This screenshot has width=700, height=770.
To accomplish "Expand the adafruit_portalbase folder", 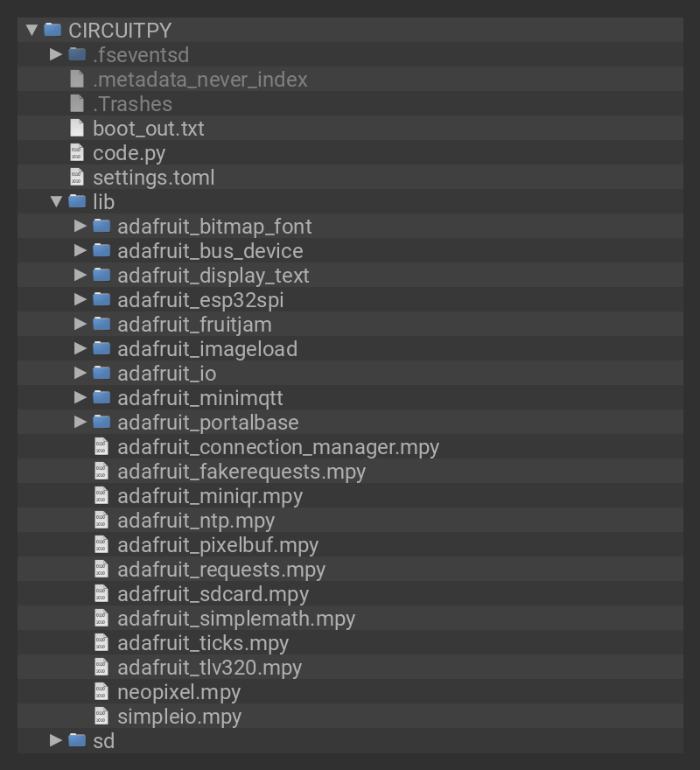I will pos(79,422).
